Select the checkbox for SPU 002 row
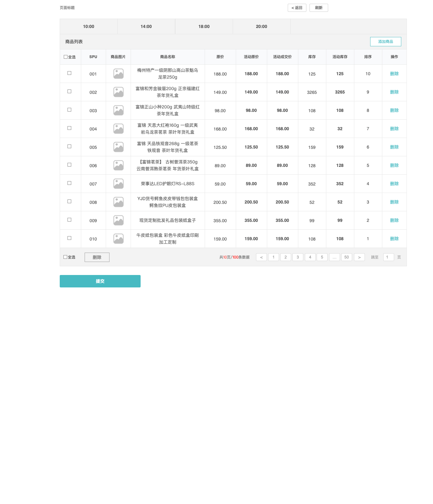This screenshot has width=433, height=504. click(x=69, y=91)
